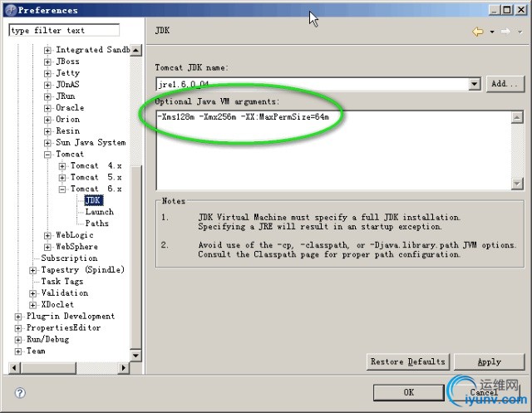Image resolution: width=532 pixels, height=413 pixels.
Task: Collapse the Tomcat 6.x node
Action: [62, 189]
